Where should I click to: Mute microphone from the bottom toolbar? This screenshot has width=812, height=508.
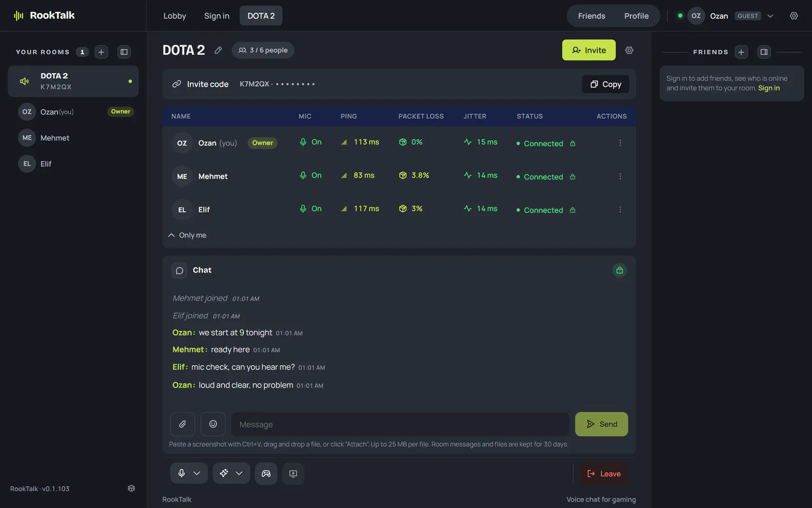tap(181, 473)
